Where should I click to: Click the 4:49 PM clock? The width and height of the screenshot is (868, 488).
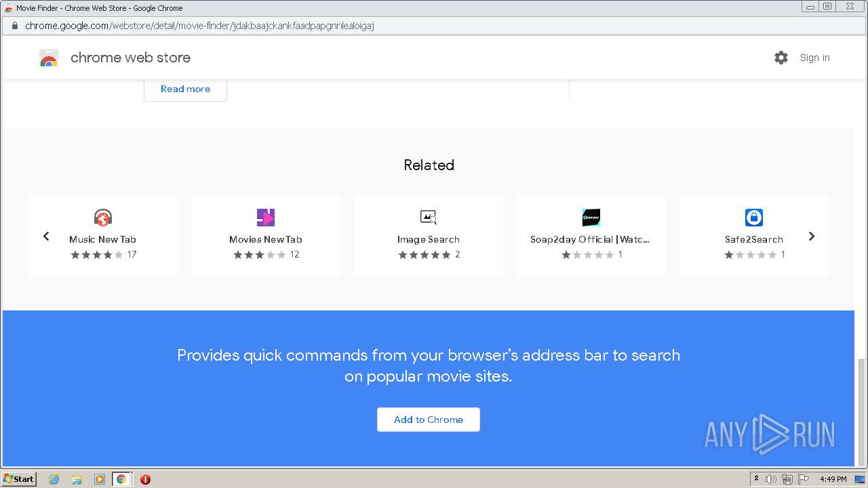[x=833, y=479]
